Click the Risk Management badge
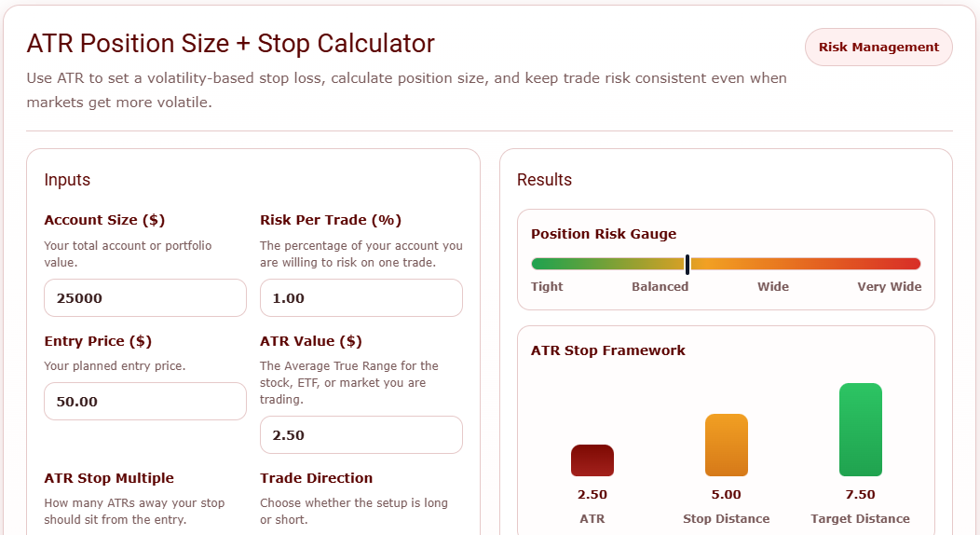 (x=878, y=47)
